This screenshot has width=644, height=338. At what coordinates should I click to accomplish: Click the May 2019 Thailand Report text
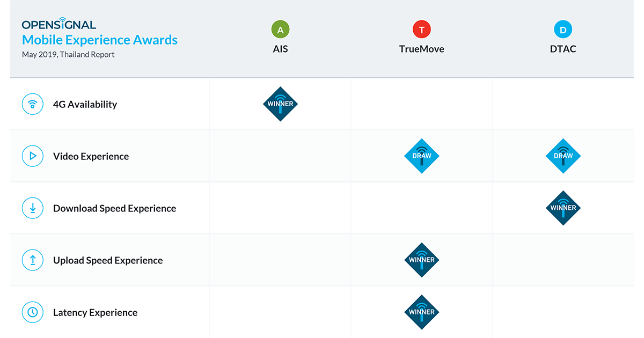point(68,55)
